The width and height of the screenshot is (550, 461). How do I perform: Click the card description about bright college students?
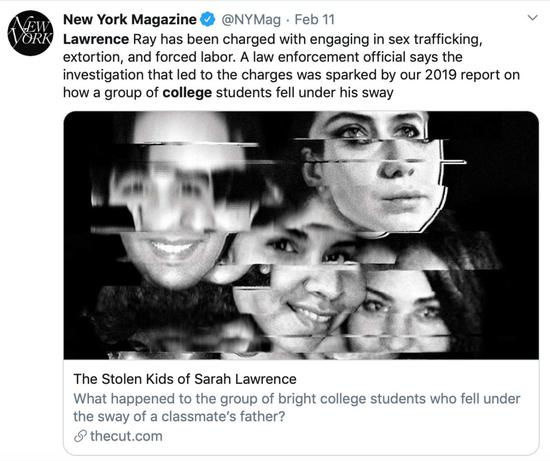point(297,408)
